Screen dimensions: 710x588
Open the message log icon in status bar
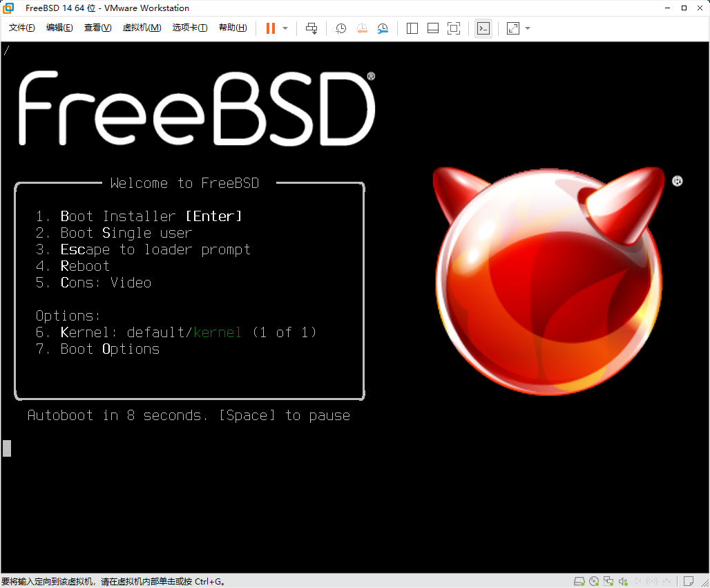[689, 581]
